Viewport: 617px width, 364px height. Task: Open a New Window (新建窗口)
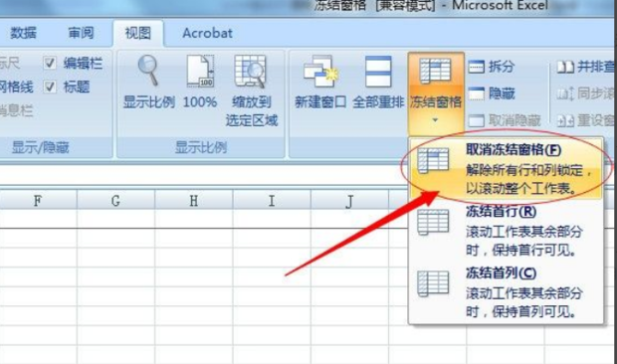pos(320,72)
